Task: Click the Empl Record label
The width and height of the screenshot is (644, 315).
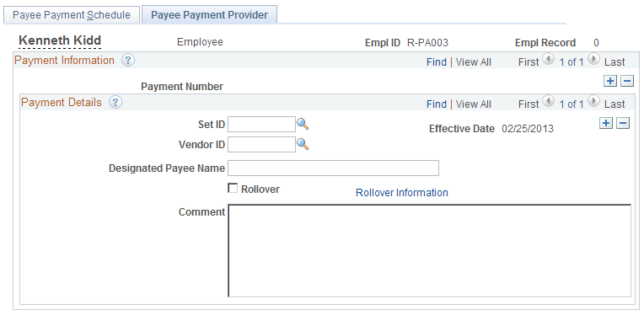Action: click(545, 43)
